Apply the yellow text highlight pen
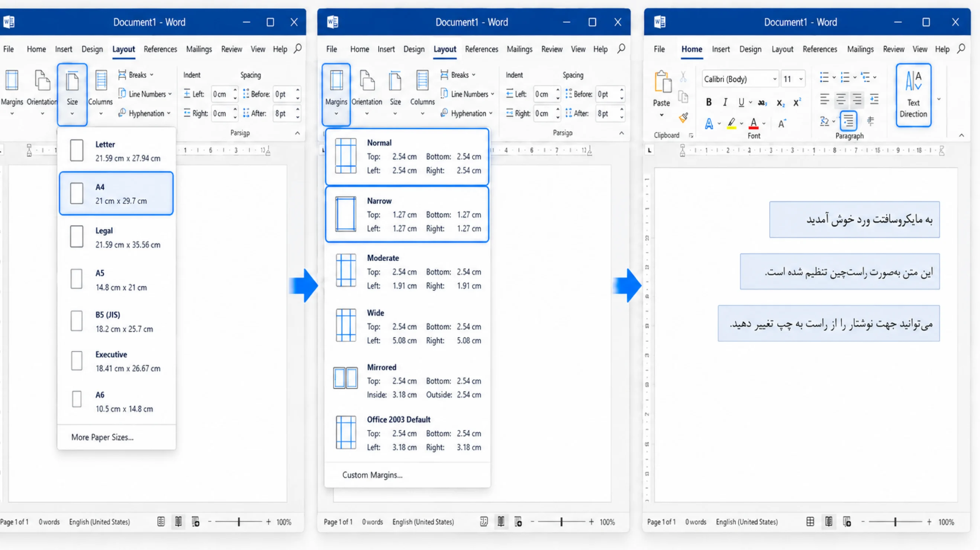 (x=731, y=123)
